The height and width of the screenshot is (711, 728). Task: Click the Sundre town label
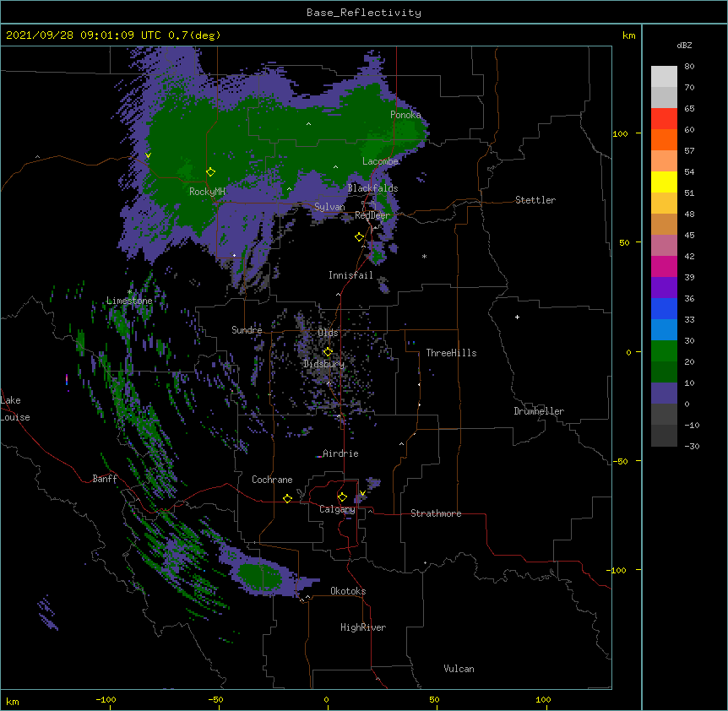tap(247, 330)
